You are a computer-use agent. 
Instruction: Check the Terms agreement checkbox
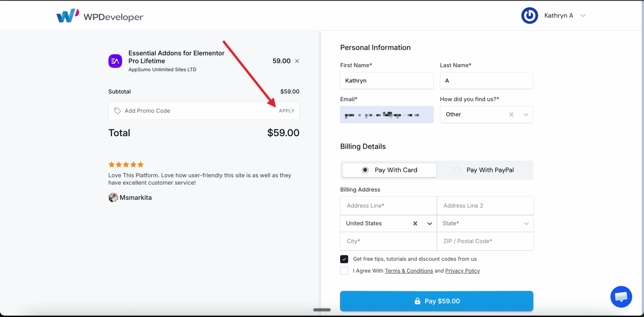344,271
